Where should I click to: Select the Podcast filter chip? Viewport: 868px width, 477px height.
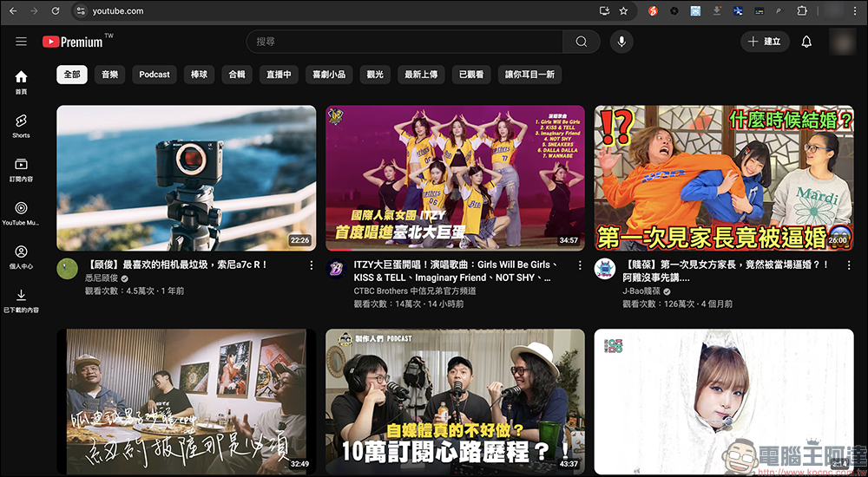click(155, 75)
